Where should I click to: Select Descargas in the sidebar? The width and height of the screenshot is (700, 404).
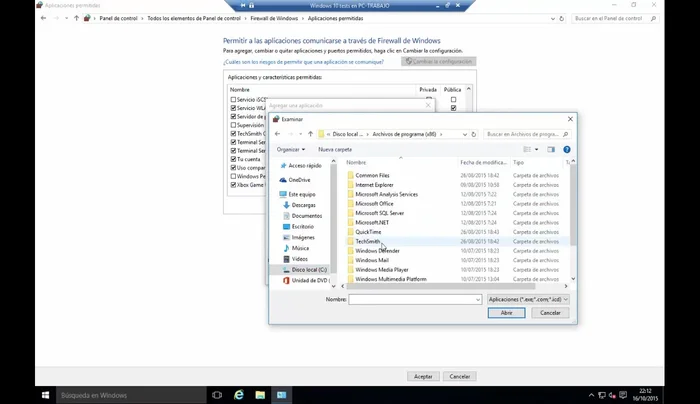[x=304, y=204]
